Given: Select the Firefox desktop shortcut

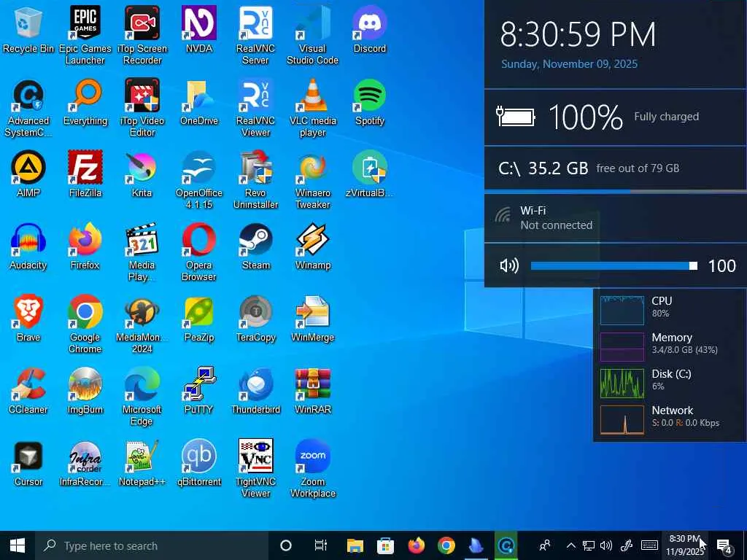Looking at the screenshot, I should 85,246.
